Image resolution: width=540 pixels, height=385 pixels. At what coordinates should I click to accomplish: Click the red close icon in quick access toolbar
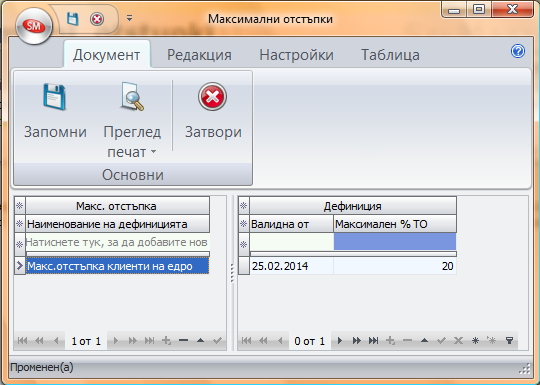coord(97,19)
